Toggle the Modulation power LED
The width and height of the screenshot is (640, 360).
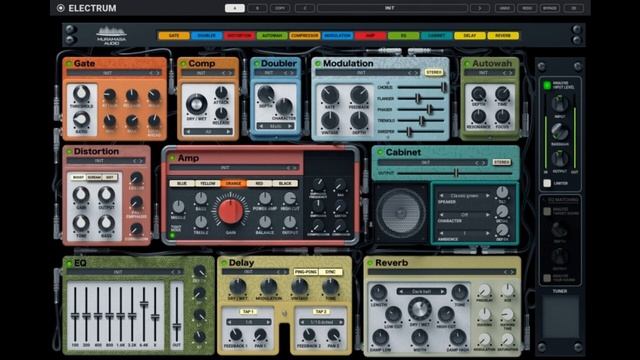pyautogui.click(x=318, y=64)
